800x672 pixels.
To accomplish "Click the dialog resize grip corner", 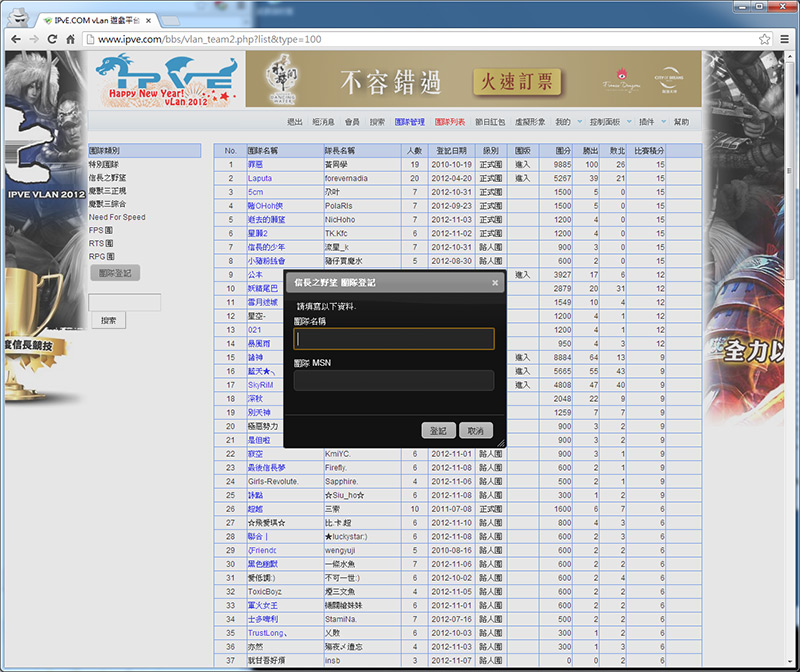I will pyautogui.click(x=501, y=443).
